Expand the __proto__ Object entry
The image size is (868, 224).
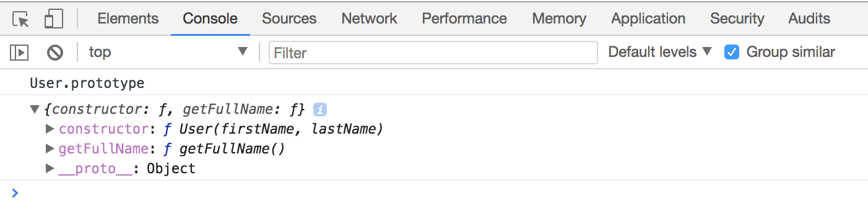point(50,168)
